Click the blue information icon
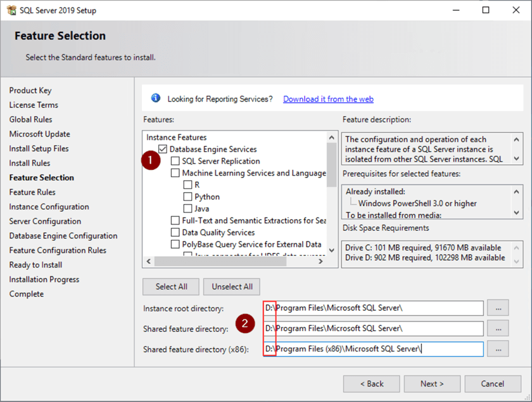Image resolution: width=532 pixels, height=402 pixels. [156, 98]
